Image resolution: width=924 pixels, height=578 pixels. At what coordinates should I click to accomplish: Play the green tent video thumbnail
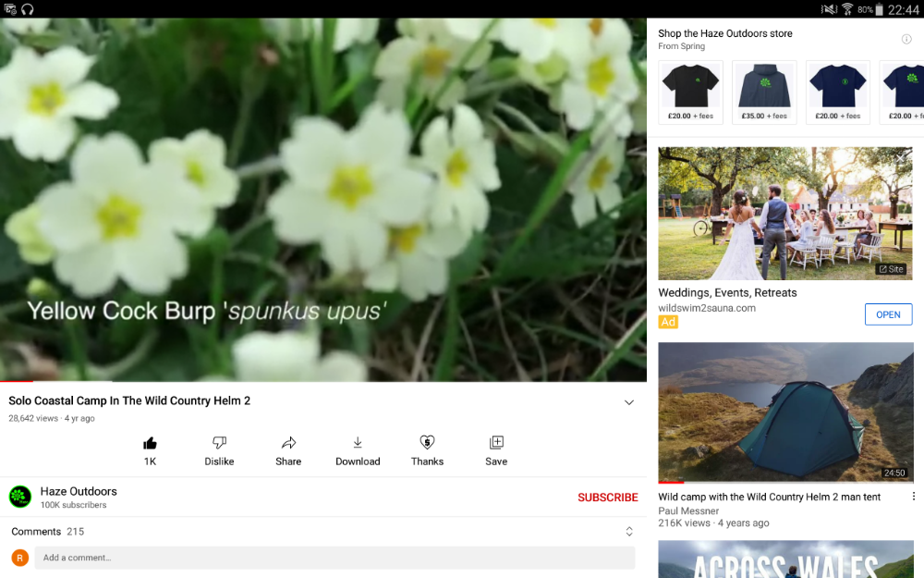[x=784, y=412]
